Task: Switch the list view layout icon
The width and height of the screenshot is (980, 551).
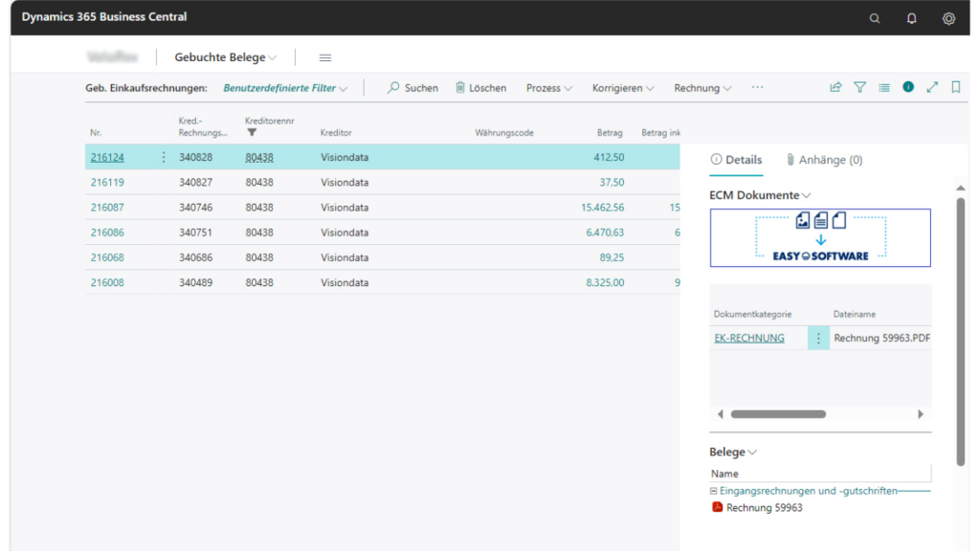Action: point(883,87)
